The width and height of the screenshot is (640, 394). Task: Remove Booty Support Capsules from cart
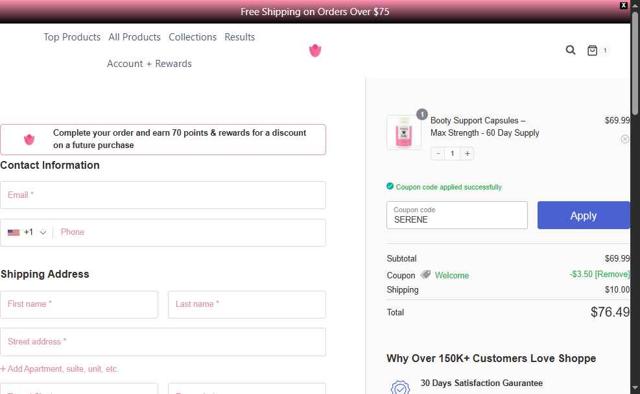[x=624, y=139]
